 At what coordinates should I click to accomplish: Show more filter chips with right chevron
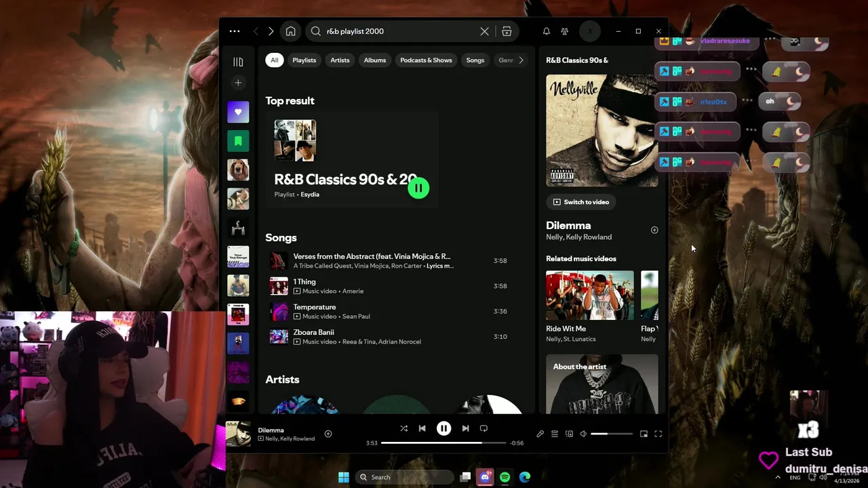tap(521, 60)
